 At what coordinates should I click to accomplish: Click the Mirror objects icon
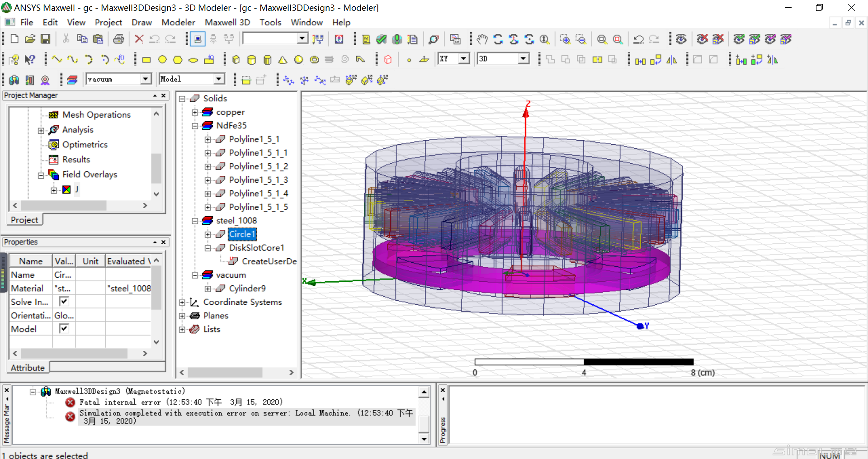pyautogui.click(x=672, y=60)
